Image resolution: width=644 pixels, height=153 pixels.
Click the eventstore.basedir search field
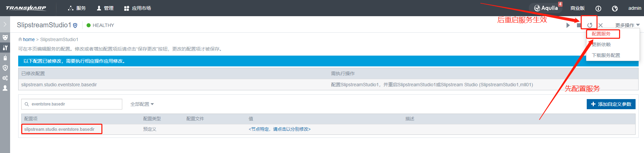coord(74,104)
